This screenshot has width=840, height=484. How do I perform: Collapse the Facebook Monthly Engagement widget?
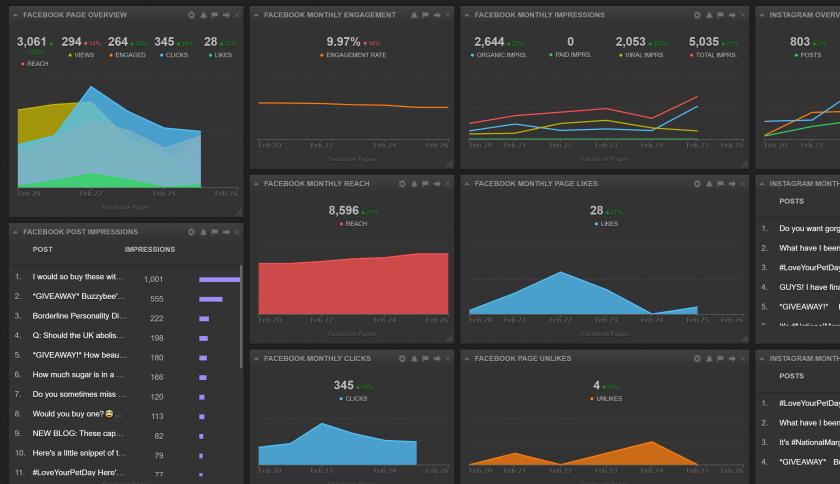click(256, 15)
